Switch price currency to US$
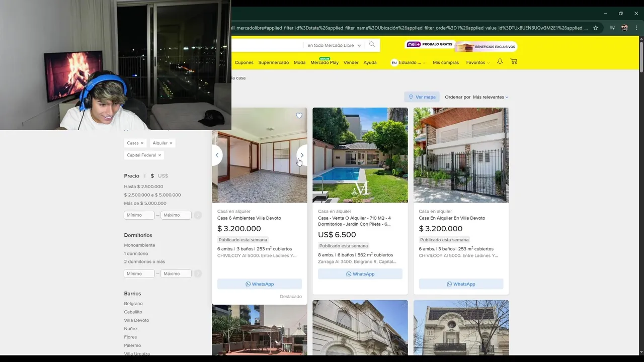644x362 pixels. point(163,176)
